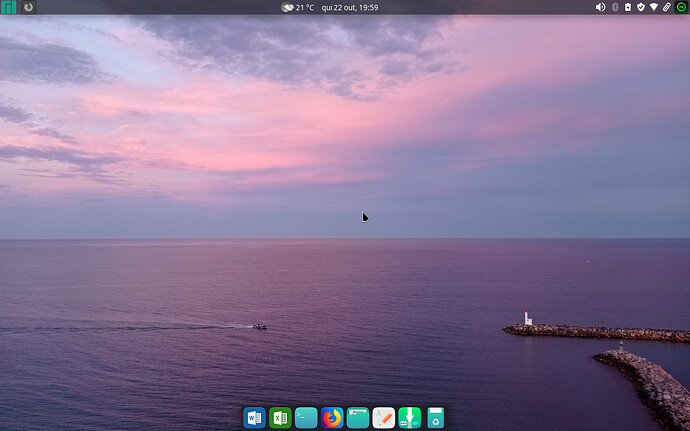Launch Word from the dock

click(254, 418)
